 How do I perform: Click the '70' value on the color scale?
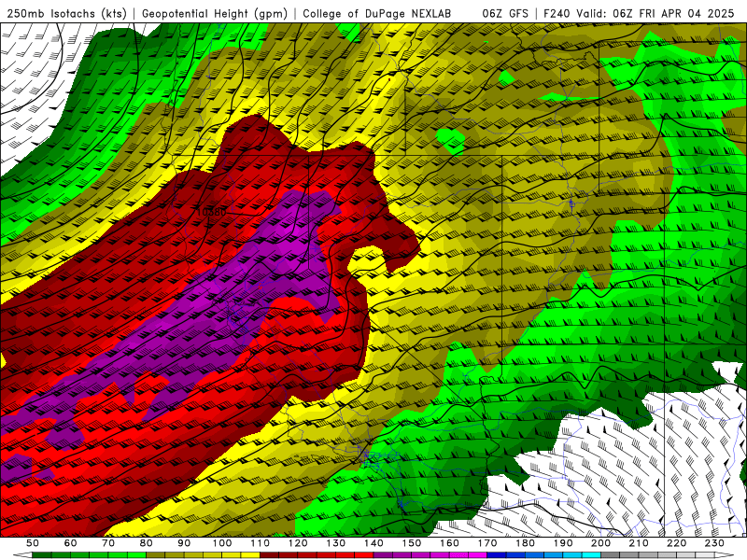coord(108,543)
